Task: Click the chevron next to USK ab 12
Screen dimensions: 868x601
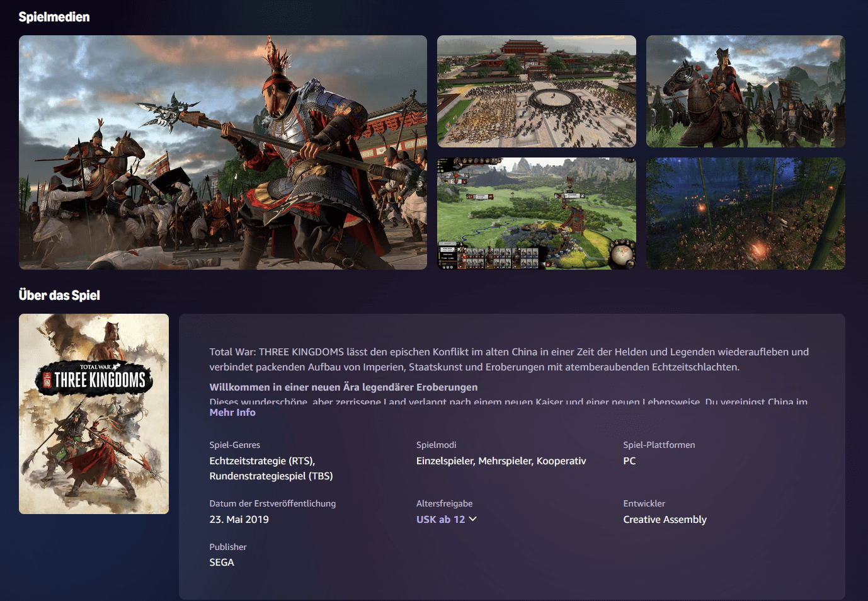Action: point(473,519)
